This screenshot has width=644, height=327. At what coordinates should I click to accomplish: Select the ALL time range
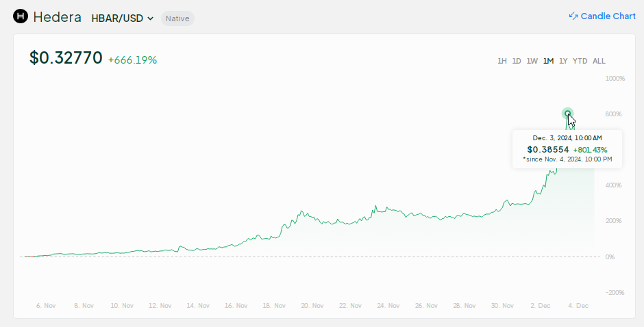599,61
